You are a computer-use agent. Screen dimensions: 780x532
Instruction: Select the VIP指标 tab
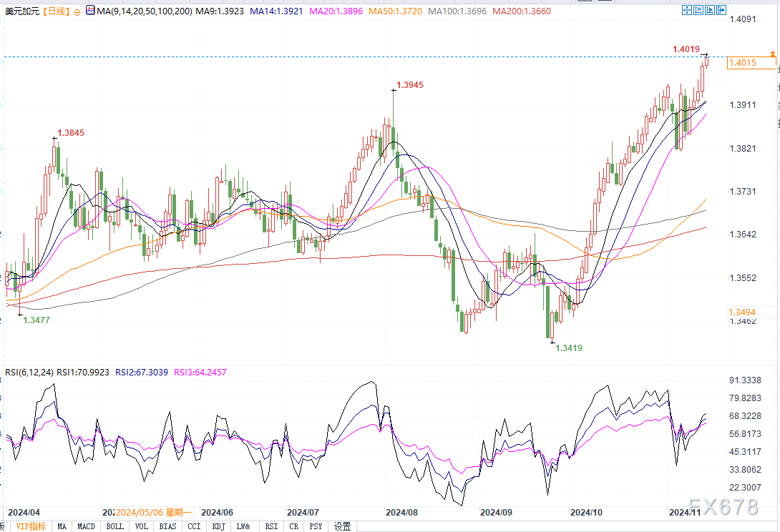click(x=31, y=526)
